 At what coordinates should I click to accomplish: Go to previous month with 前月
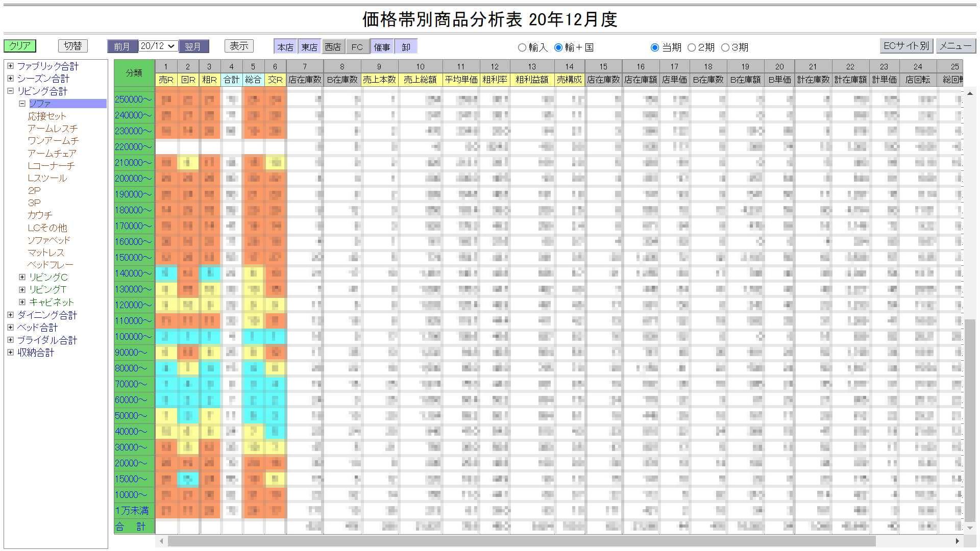point(122,46)
